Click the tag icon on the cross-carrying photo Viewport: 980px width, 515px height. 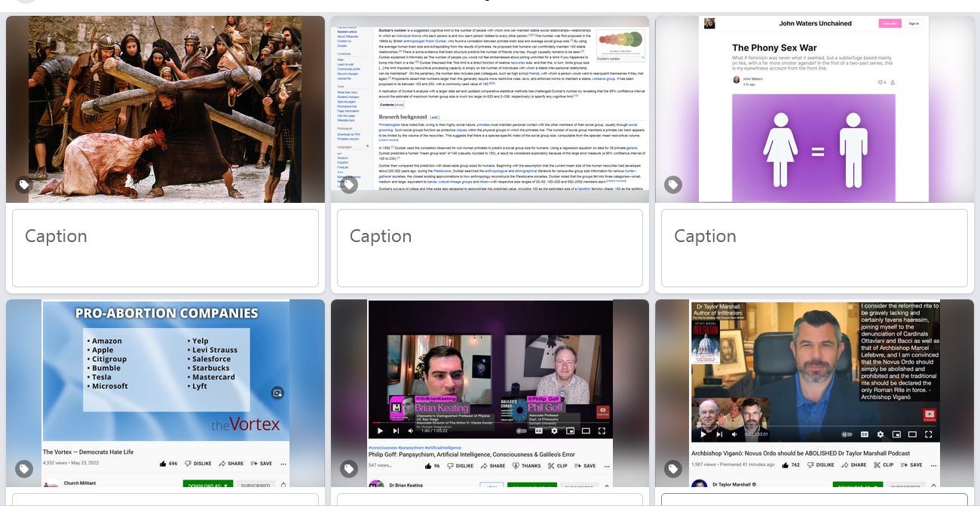point(24,184)
